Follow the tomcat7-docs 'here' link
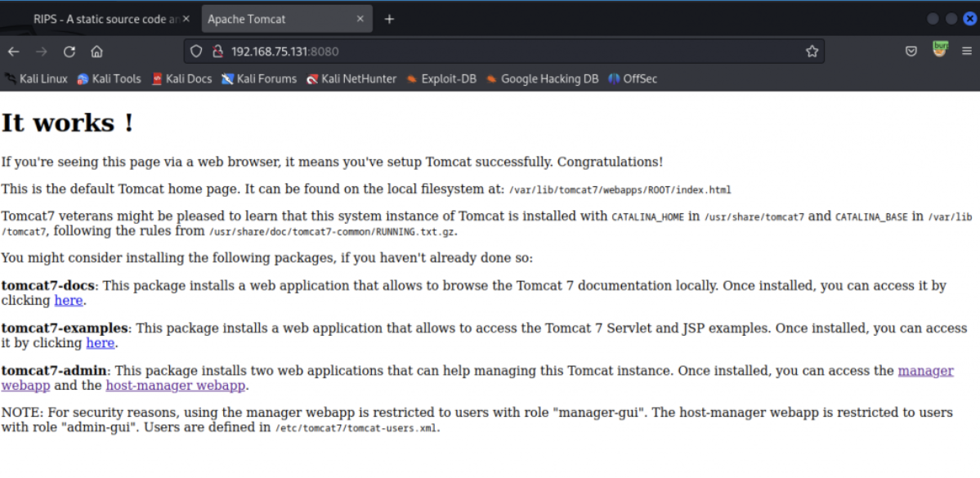This screenshot has height=478, width=980. click(69, 301)
